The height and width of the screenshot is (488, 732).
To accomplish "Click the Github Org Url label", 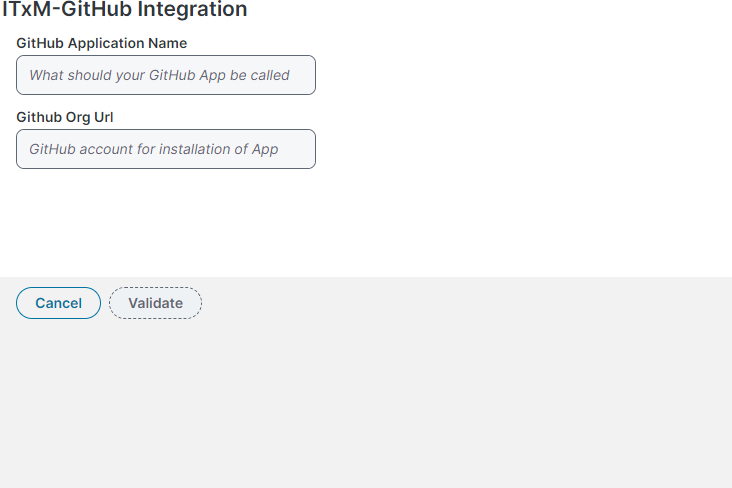I will 64,117.
